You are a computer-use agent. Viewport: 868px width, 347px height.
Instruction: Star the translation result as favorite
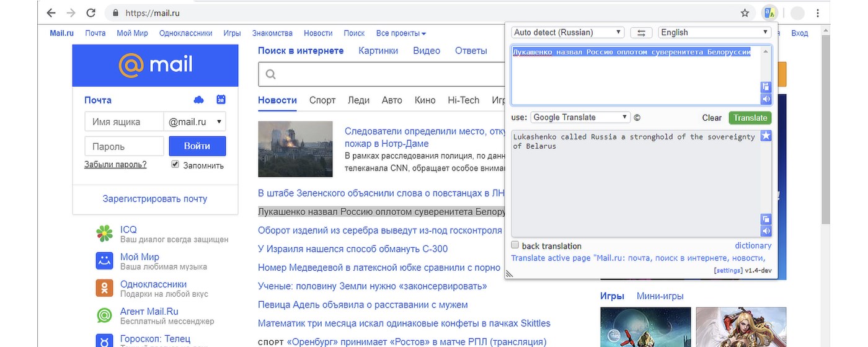coord(766,135)
